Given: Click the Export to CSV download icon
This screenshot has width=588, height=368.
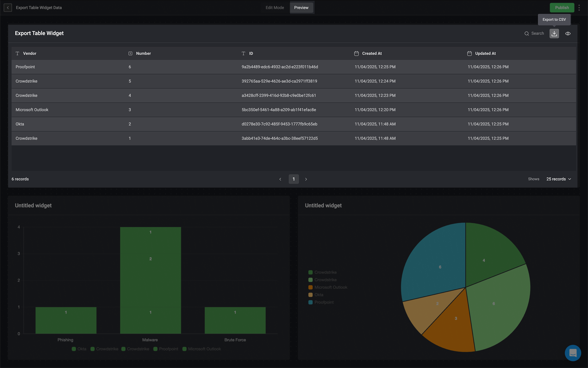Looking at the screenshot, I should [554, 33].
